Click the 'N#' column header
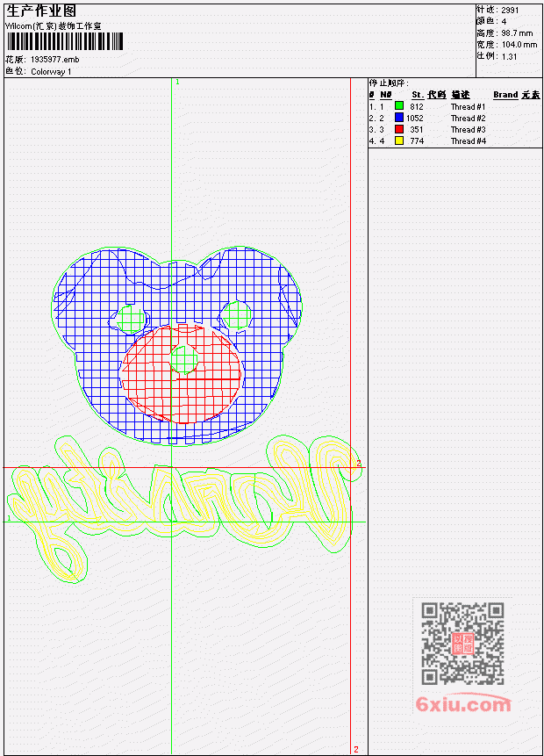The image size is (544, 756). click(385, 95)
